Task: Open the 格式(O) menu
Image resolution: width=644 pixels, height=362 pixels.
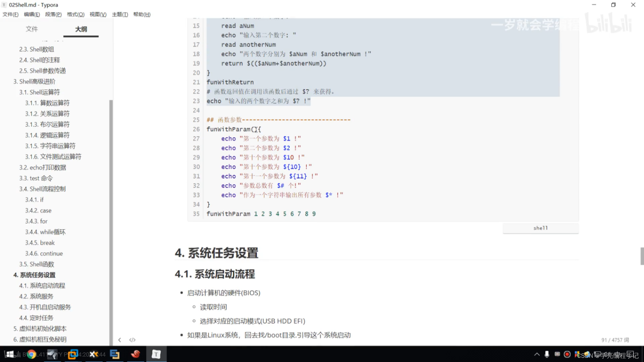Action: pyautogui.click(x=76, y=14)
